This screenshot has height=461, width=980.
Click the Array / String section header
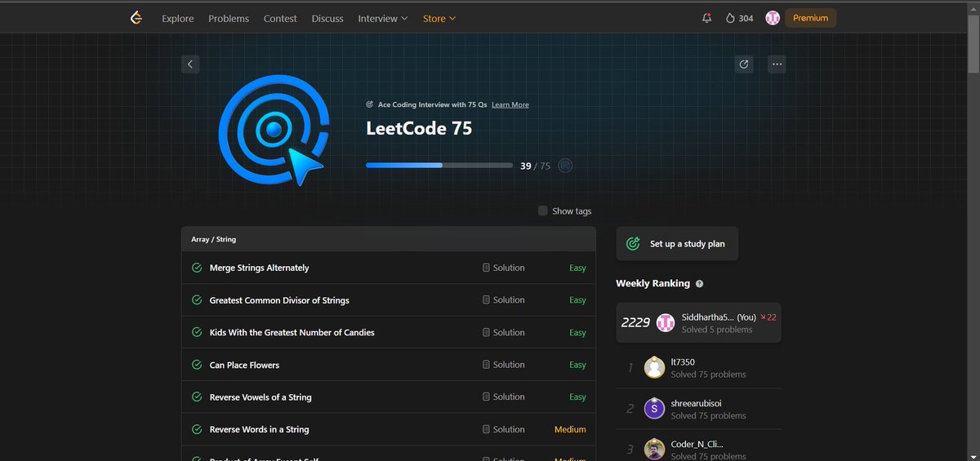(388, 239)
